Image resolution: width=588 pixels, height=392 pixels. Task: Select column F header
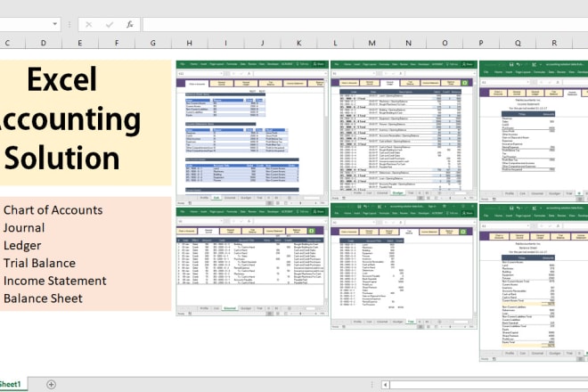click(117, 43)
